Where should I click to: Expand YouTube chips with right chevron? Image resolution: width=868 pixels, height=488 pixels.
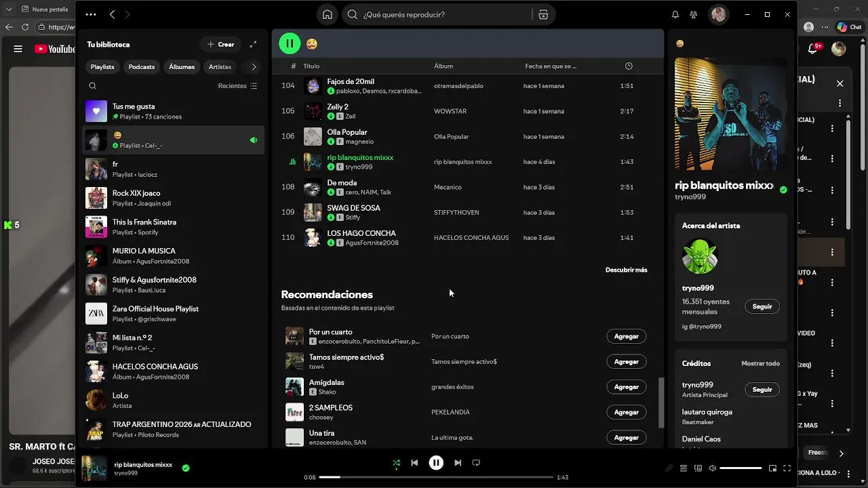[x=841, y=453]
